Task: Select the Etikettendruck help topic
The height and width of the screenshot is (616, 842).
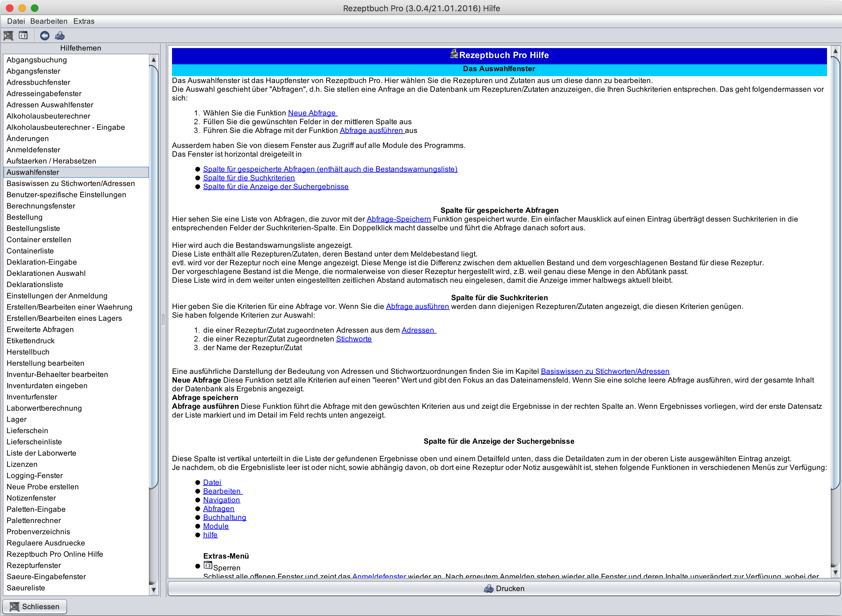Action: coord(31,340)
